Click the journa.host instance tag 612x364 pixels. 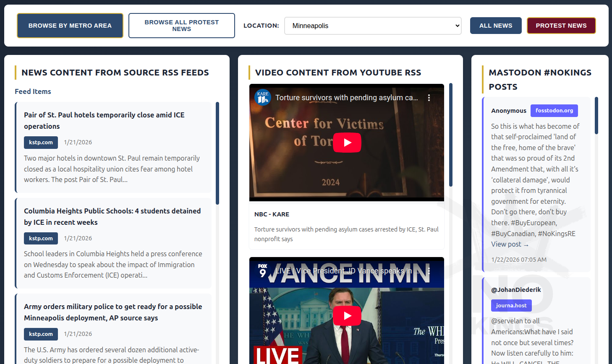[511, 305]
